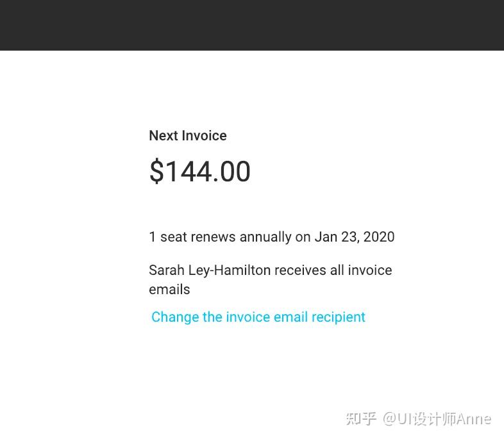The image size is (504, 439).
Task: Click the 知乎 watermark logo
Action: click(361, 419)
